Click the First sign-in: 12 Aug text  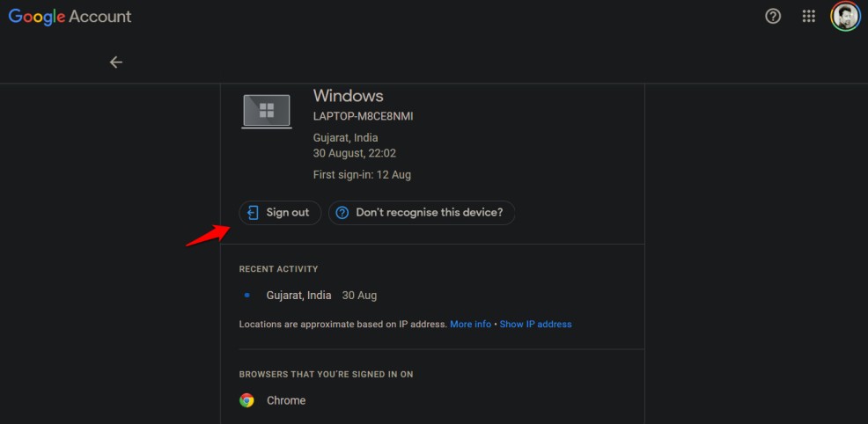(362, 175)
